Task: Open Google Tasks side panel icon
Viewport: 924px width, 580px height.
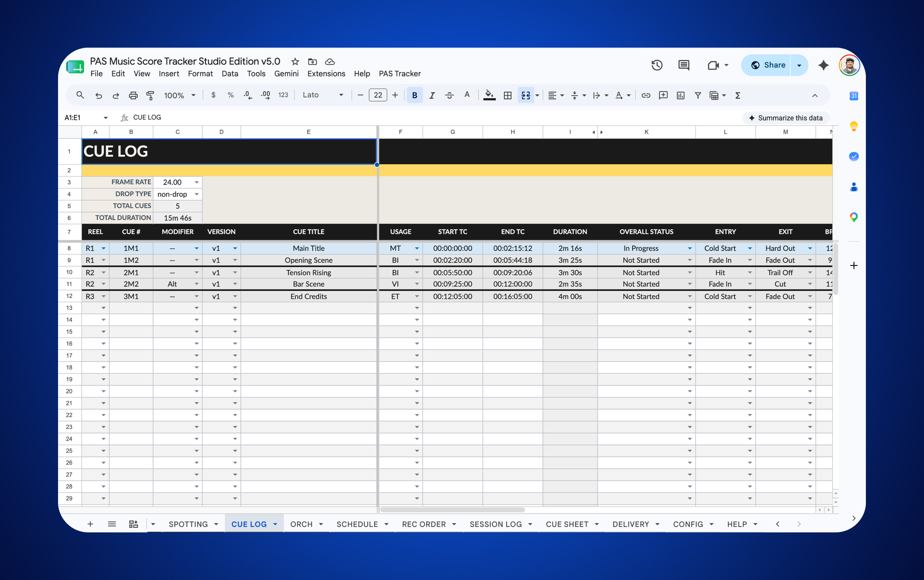Action: 853,156
